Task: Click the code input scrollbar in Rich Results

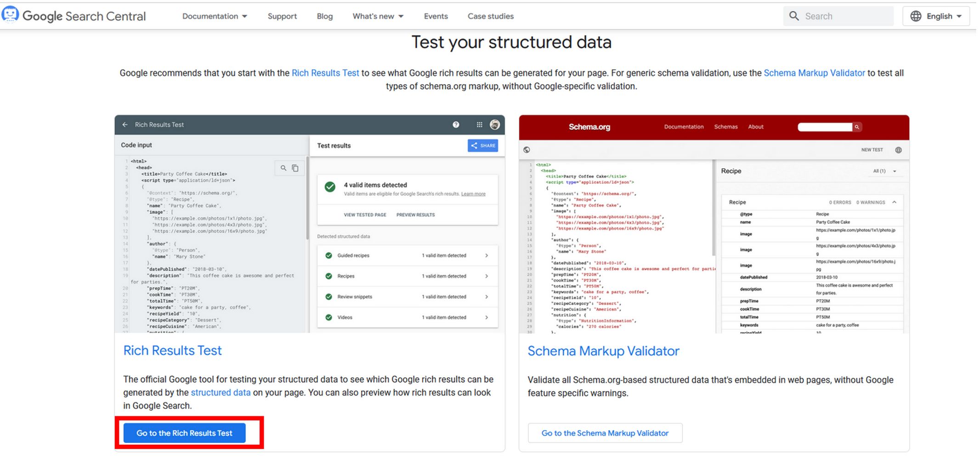Action: 307,199
